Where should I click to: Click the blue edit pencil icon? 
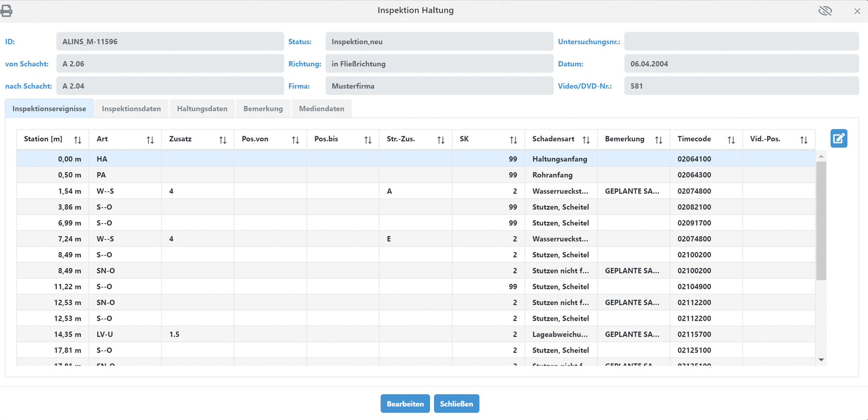[839, 139]
